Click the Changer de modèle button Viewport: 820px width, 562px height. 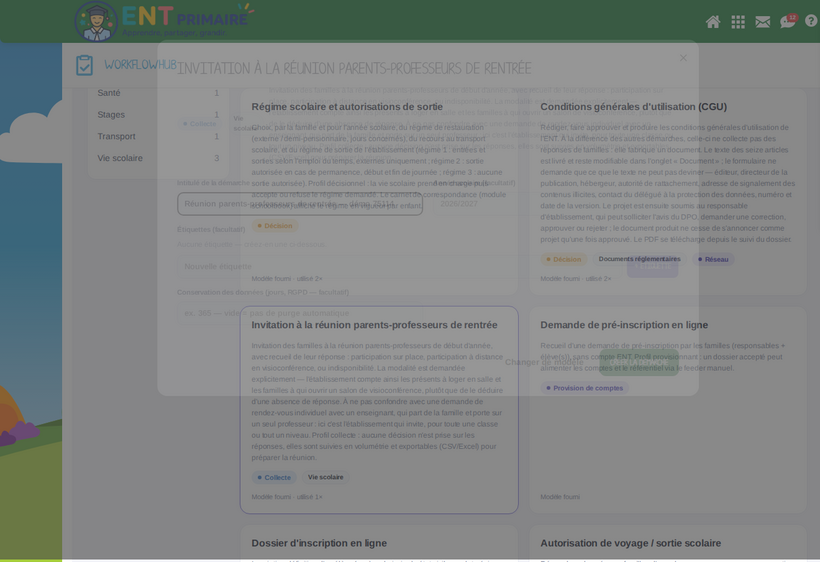tap(544, 362)
